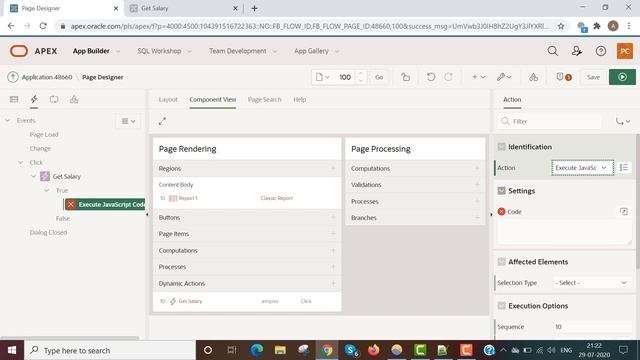Open the App Gallery menu
Viewport: 640px width, 360px height.
(x=316, y=51)
